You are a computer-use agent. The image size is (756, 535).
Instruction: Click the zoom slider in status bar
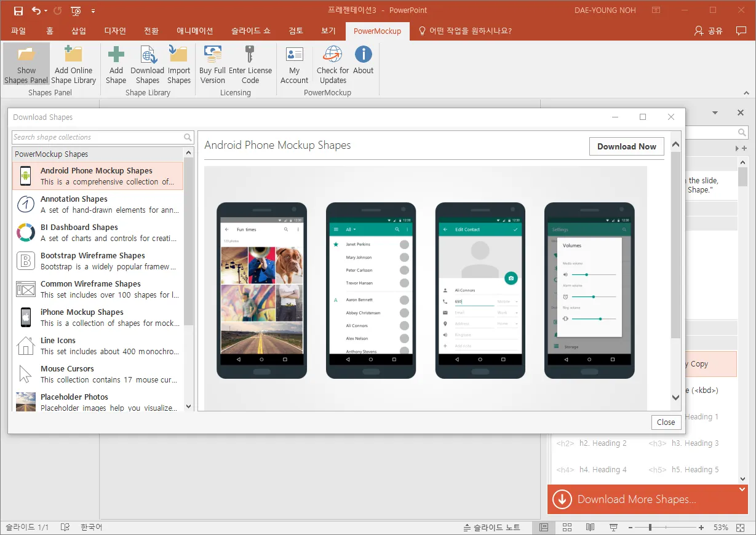[650, 528]
